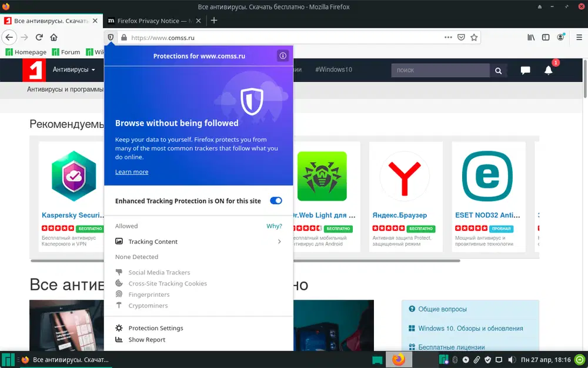
Task: Click the поиск search input field
Action: [440, 70]
